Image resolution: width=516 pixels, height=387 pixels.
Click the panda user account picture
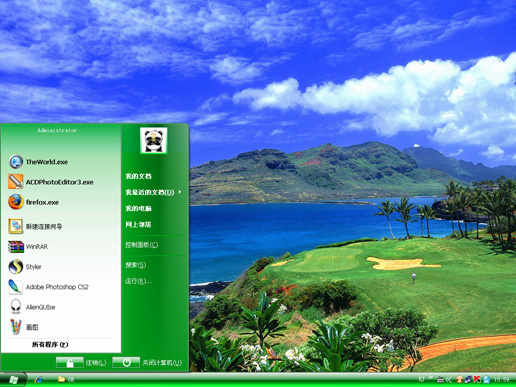click(154, 140)
